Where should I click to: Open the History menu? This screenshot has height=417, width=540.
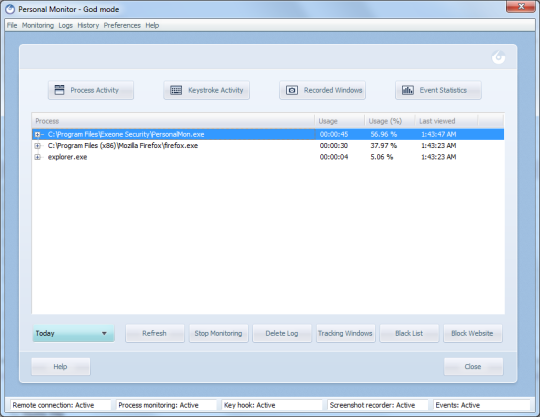88,25
